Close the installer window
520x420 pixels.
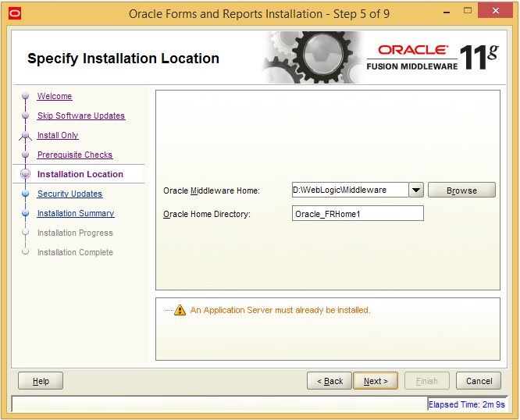(x=496, y=11)
